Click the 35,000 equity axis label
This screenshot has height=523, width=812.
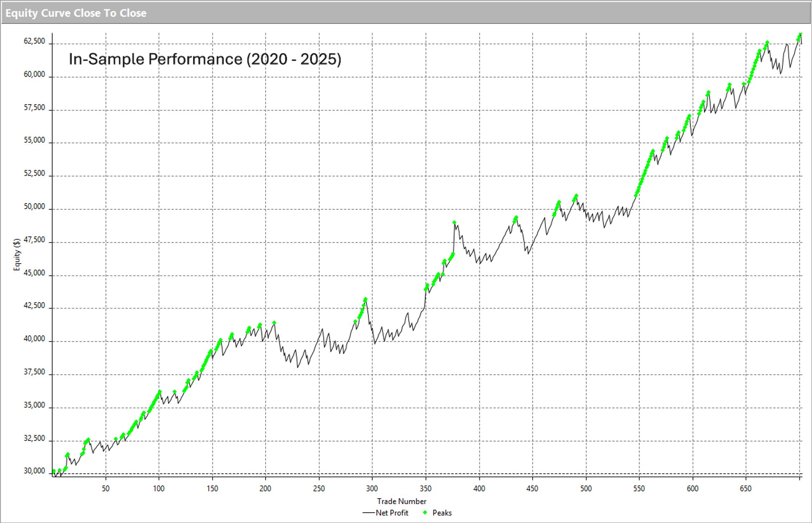(x=35, y=405)
